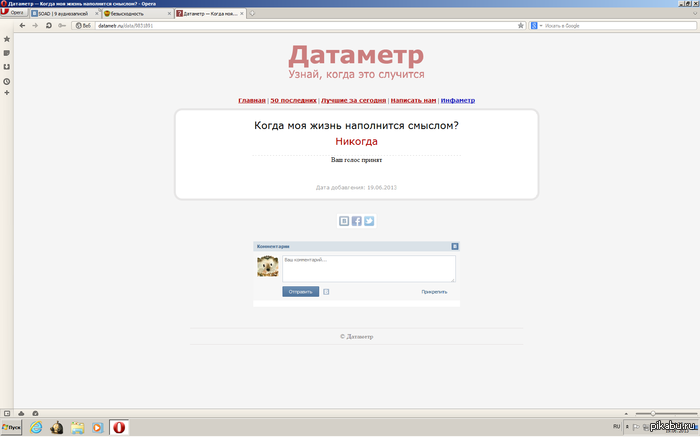Open search engine selector dropdown
The image size is (700, 437).
pyautogui.click(x=536, y=26)
